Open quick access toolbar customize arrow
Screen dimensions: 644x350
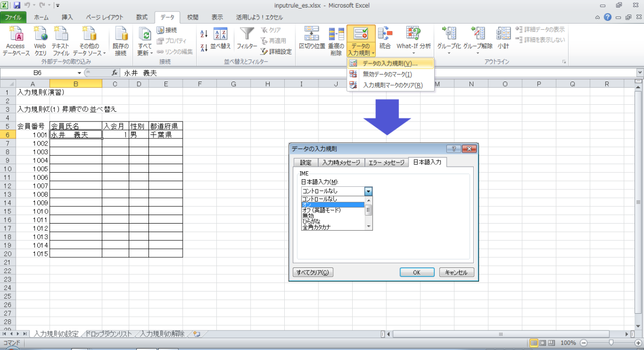coord(58,6)
